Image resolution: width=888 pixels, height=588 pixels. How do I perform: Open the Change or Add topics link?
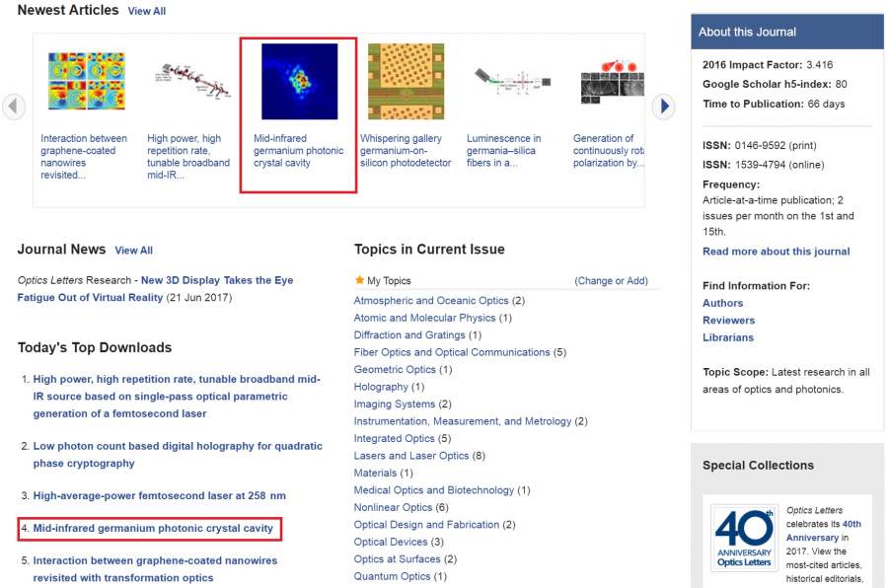pos(611,281)
